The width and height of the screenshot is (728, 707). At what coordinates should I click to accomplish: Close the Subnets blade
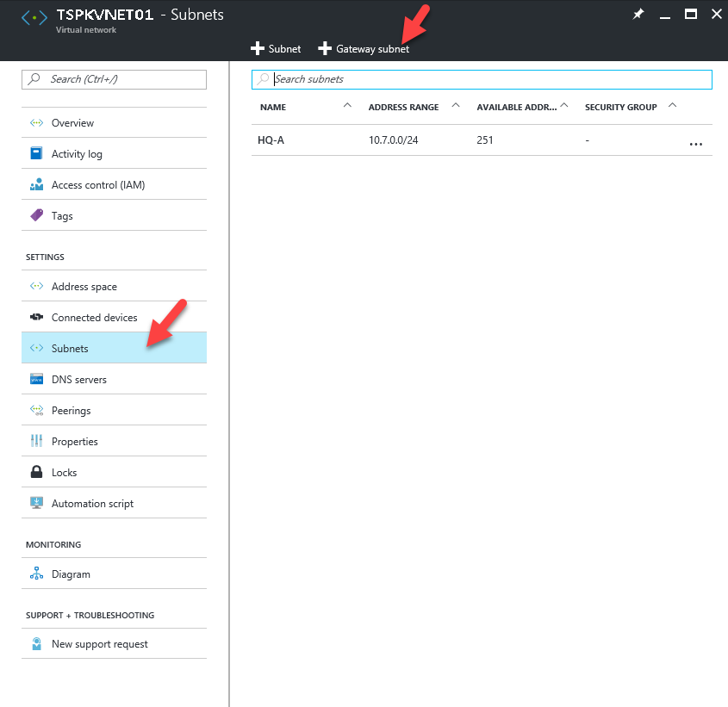click(x=717, y=15)
